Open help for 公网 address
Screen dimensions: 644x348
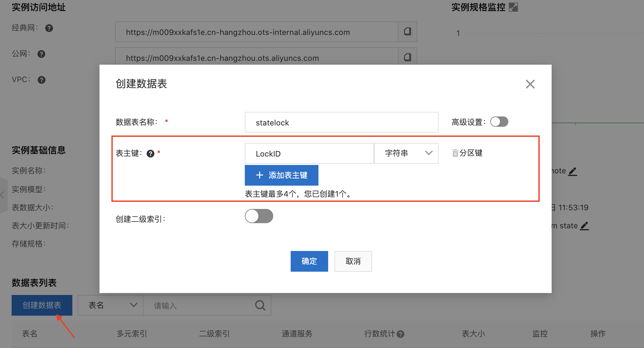pos(41,54)
